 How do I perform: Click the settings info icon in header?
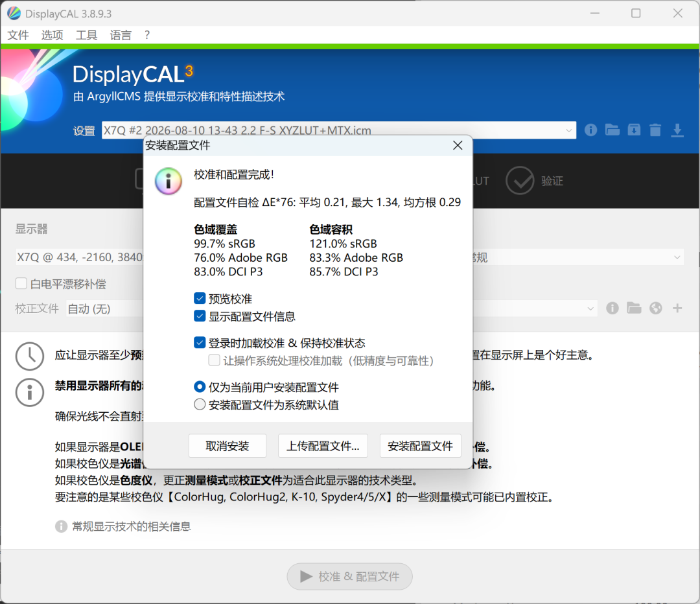pos(590,130)
